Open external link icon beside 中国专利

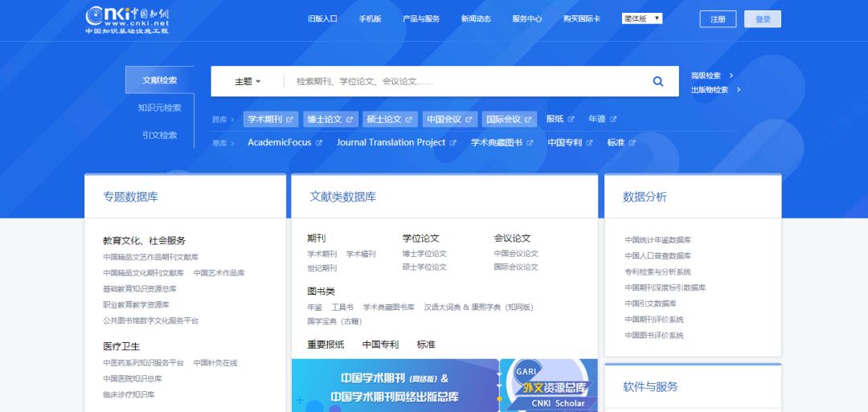pos(590,143)
